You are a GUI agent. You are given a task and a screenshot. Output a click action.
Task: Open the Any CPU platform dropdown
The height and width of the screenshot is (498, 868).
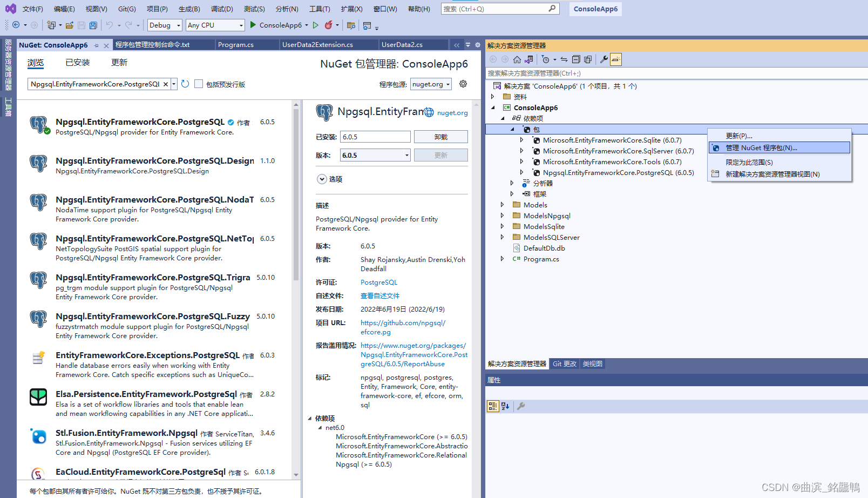click(215, 25)
